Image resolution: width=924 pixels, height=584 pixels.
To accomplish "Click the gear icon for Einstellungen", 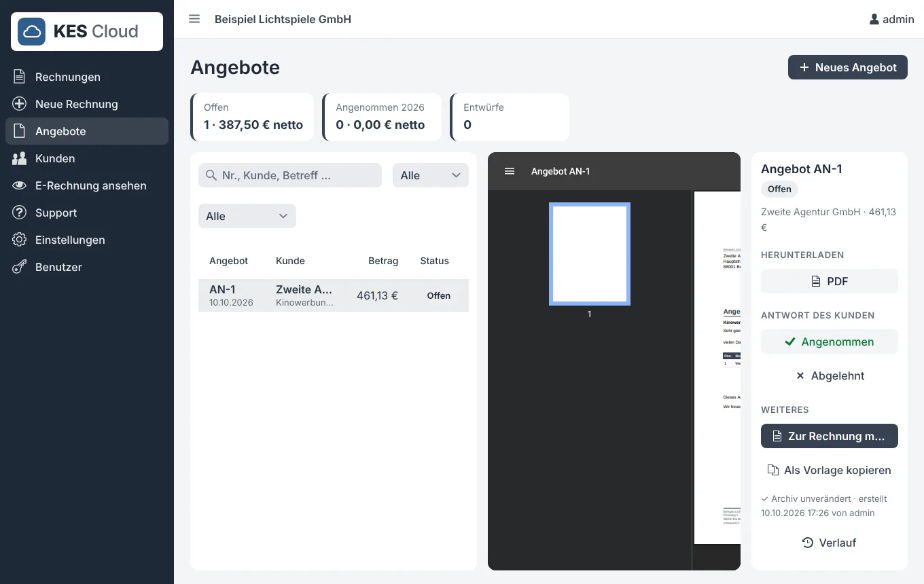I will [x=20, y=240].
